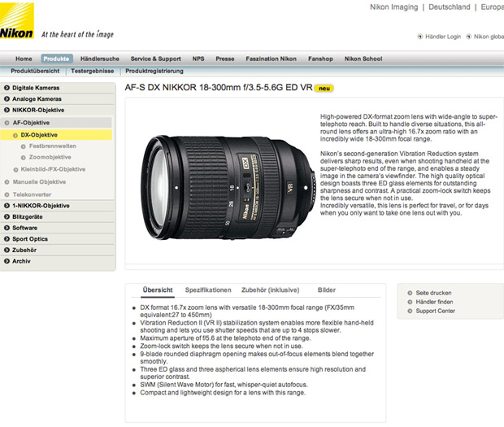Click bullet icon beside DX-Objektive
This screenshot has width=504, height=427.
point(15,135)
